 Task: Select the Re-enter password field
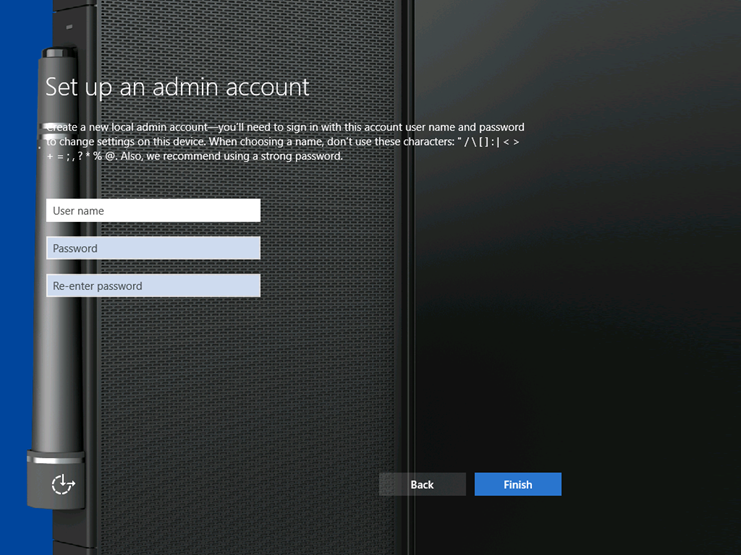click(x=153, y=286)
